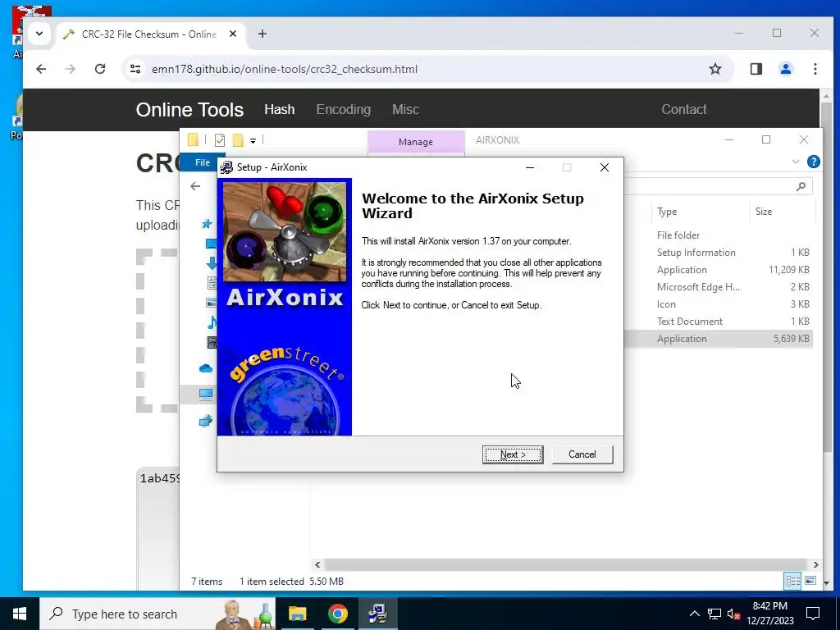The height and width of the screenshot is (630, 840).
Task: Click Explorer horizontal scrollbar right arrow
Action: click(x=816, y=564)
